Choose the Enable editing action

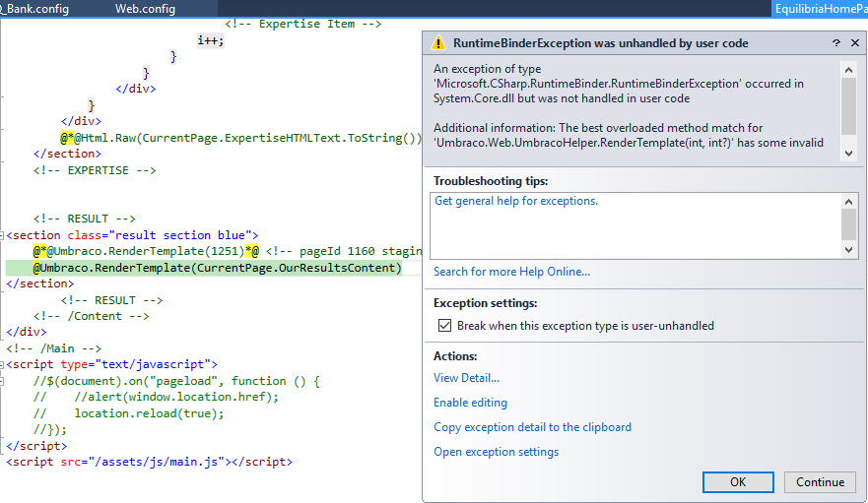(470, 403)
